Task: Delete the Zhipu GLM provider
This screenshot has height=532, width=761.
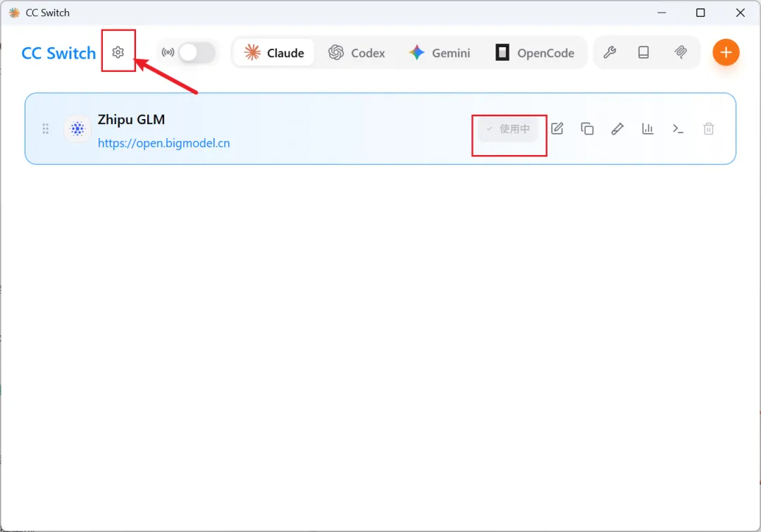Action: click(x=709, y=129)
